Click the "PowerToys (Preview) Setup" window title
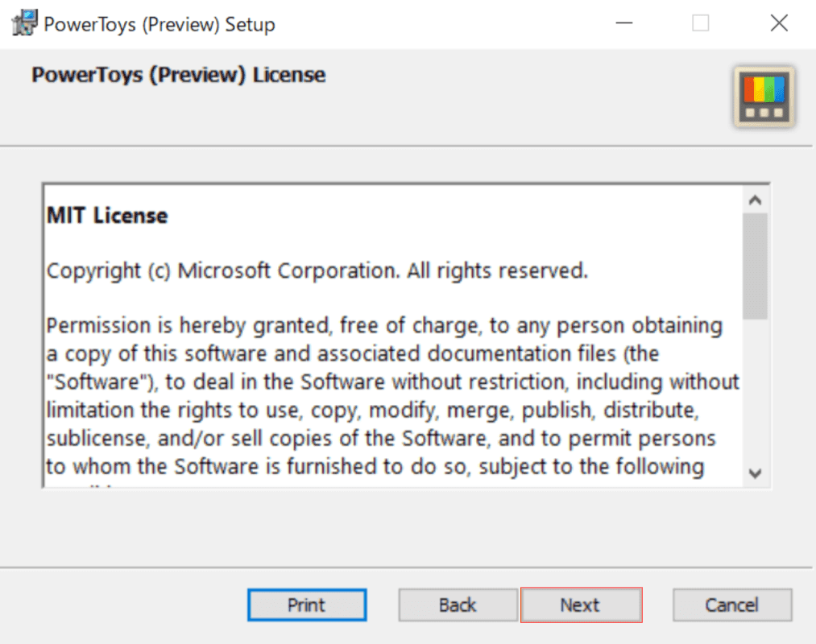Screen dimensions: 816x644 159,24
